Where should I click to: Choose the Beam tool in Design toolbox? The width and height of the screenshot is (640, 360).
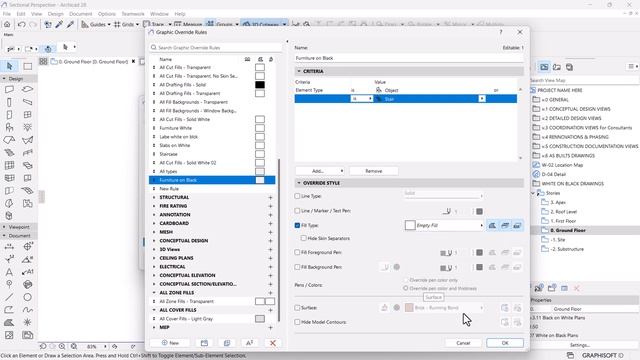coord(27,102)
